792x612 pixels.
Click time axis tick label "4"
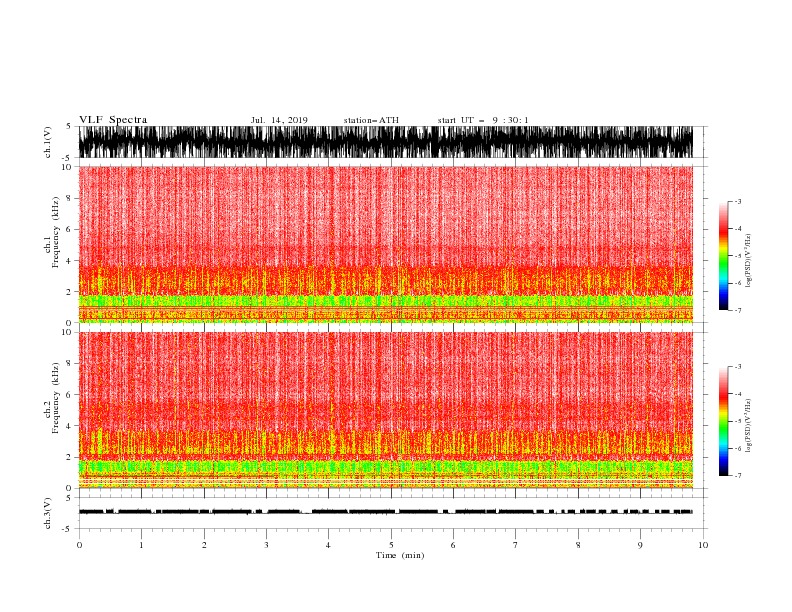tap(328, 545)
